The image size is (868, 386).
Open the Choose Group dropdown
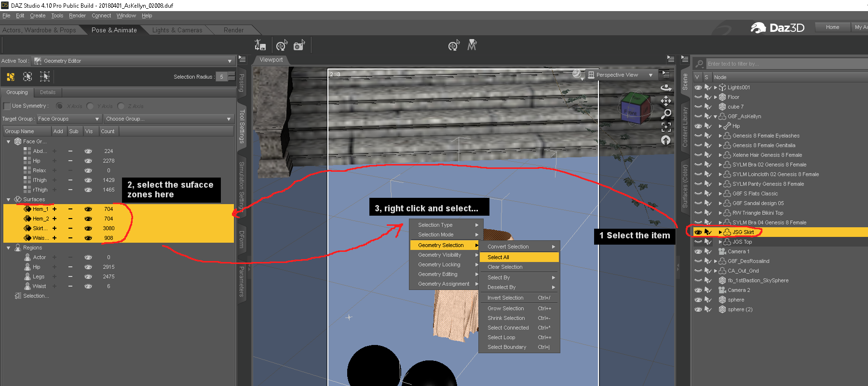(x=169, y=119)
